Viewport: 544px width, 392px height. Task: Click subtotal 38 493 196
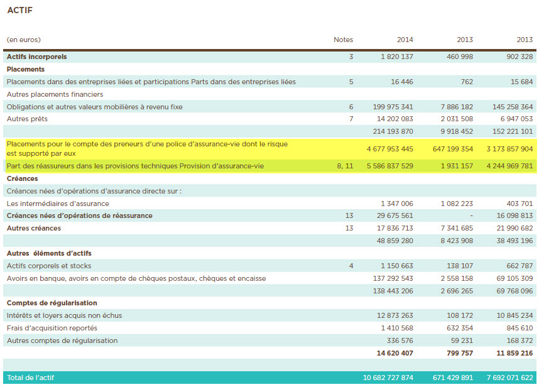tap(514, 241)
